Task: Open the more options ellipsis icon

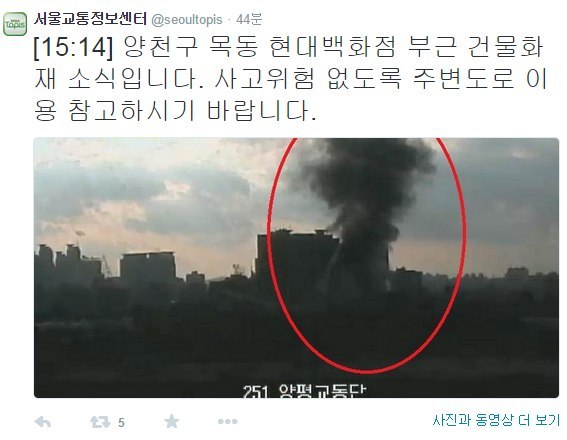Action: pyautogui.click(x=228, y=421)
